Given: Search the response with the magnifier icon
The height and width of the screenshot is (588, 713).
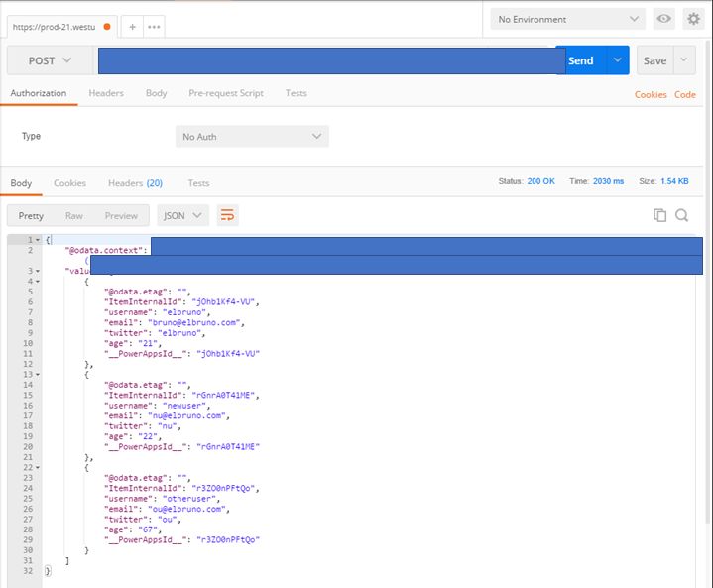Looking at the screenshot, I should [x=682, y=215].
